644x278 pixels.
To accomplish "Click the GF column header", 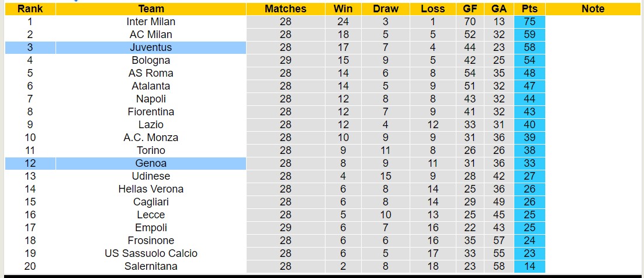I will coord(469,9).
